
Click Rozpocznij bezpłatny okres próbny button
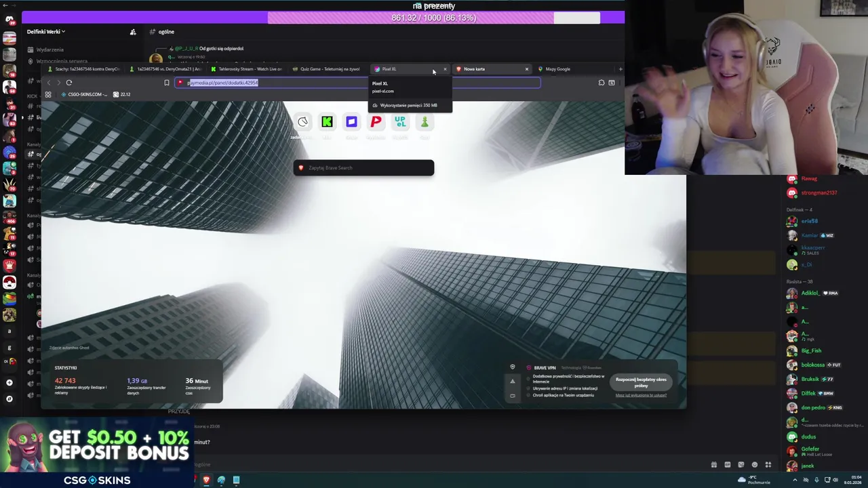641,383
